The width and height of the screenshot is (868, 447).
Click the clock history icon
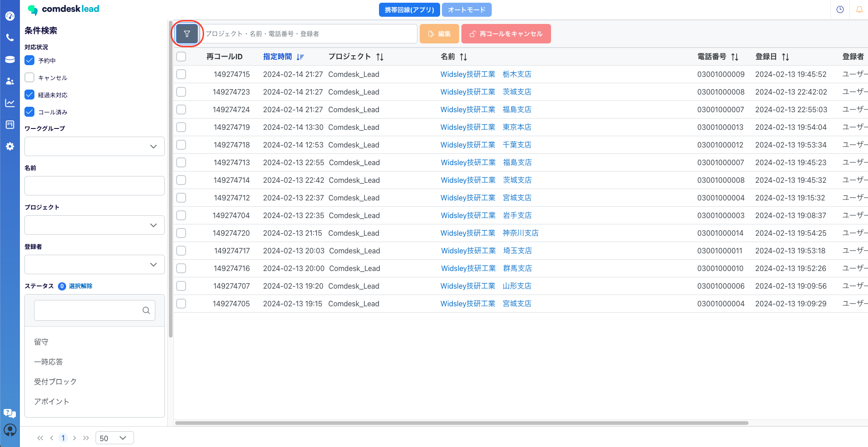click(840, 10)
